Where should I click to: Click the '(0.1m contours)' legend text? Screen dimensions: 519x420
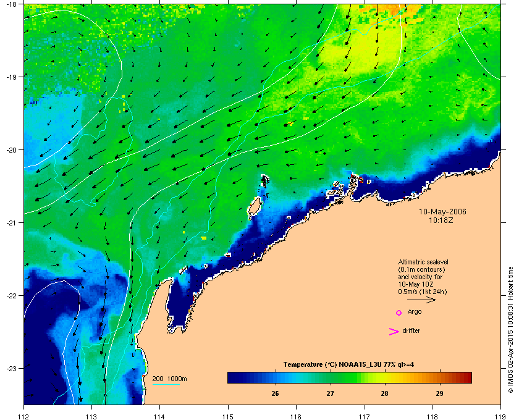click(x=421, y=269)
